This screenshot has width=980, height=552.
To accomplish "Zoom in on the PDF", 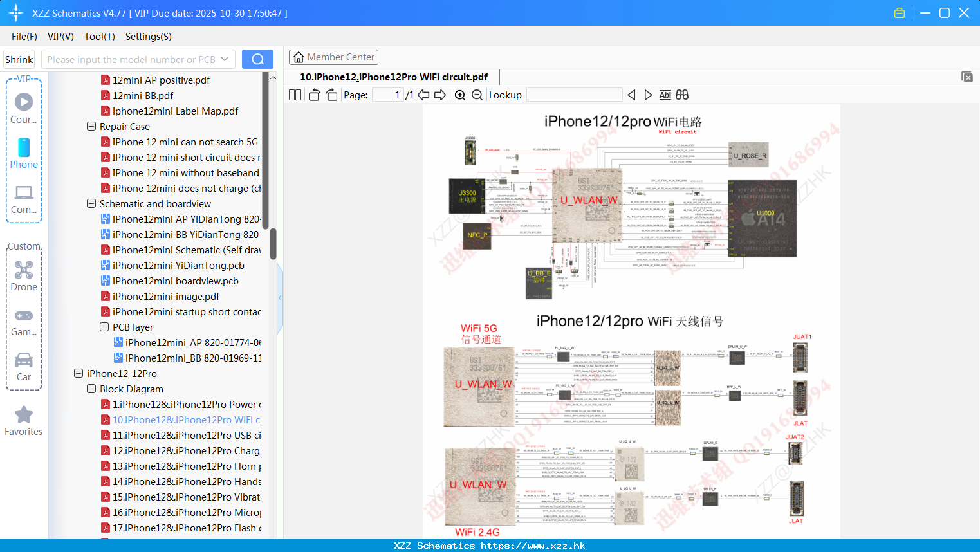I will 460,95.
